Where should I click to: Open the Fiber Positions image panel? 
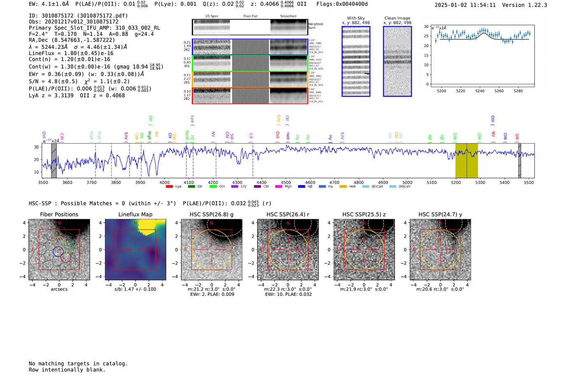59,250
